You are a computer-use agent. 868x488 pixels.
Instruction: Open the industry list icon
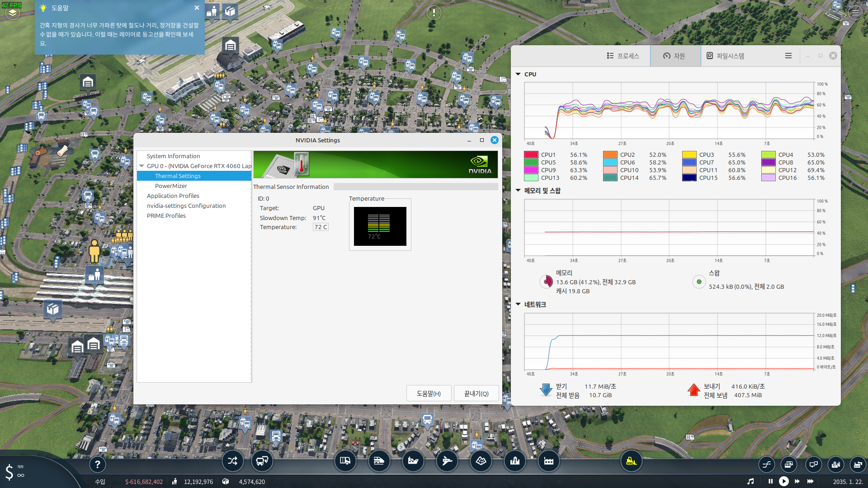(x=858, y=464)
